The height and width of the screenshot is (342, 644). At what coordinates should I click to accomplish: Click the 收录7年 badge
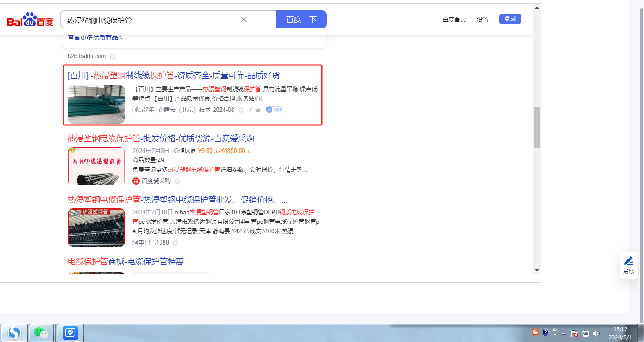[144, 110]
